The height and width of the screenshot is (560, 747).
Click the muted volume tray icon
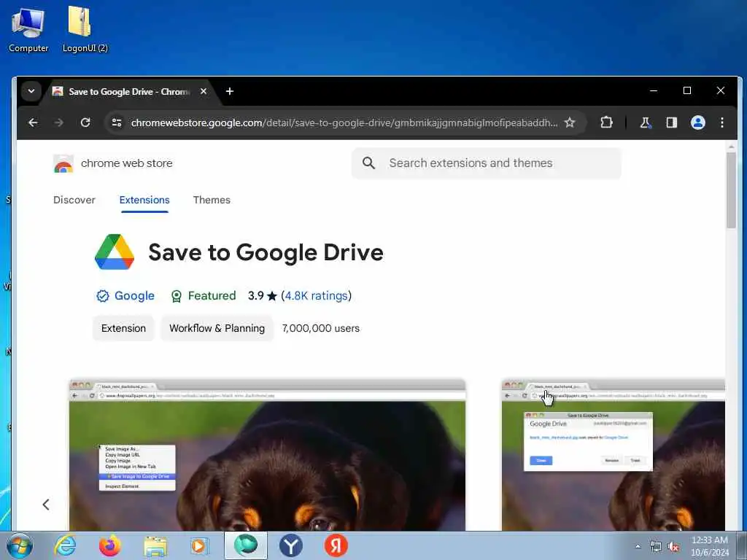(x=673, y=547)
